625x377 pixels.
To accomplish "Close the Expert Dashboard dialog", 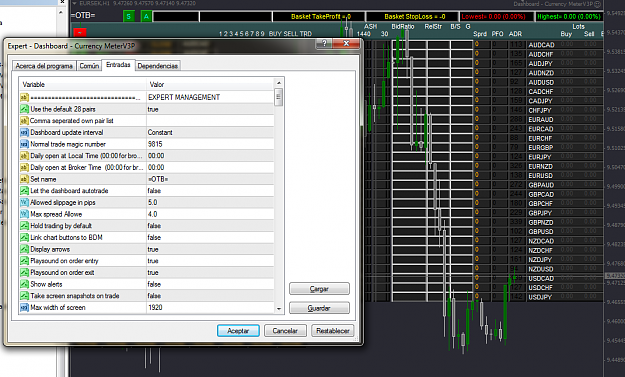I will pyautogui.click(x=346, y=43).
